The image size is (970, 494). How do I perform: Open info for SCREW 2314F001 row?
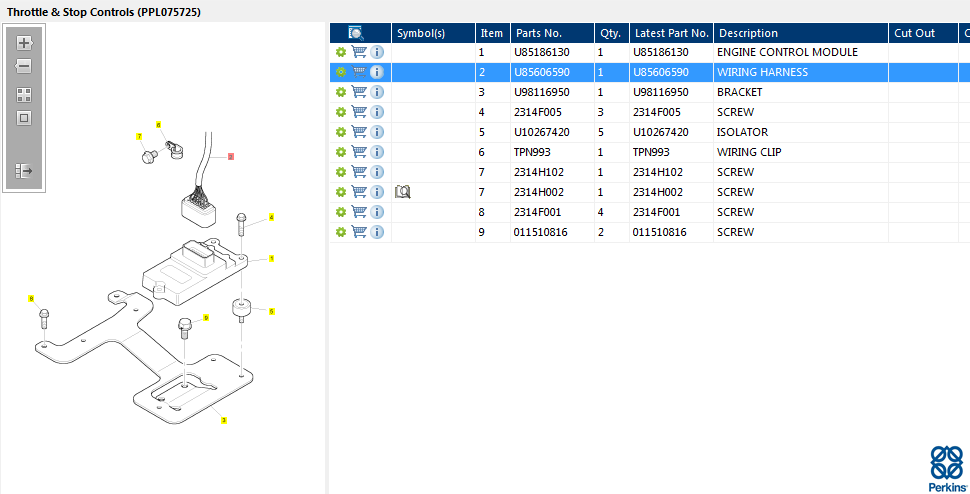coord(377,212)
